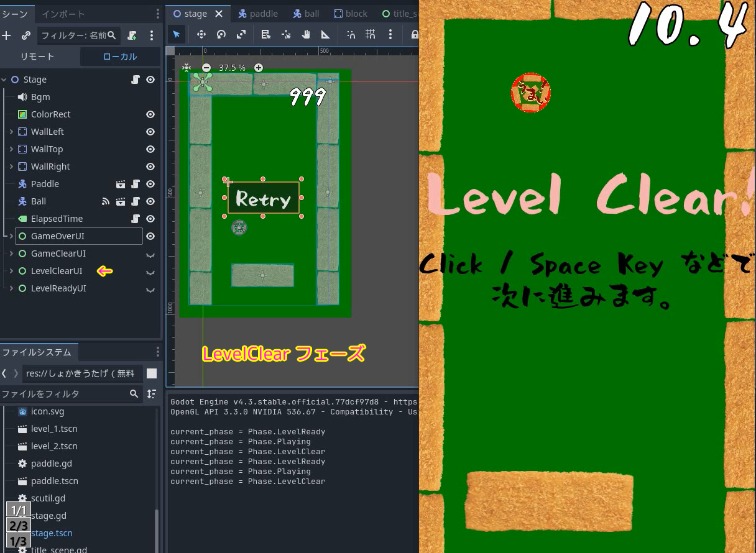Expand the GameClearUI node
The height and width of the screenshot is (553, 756).
[11, 254]
